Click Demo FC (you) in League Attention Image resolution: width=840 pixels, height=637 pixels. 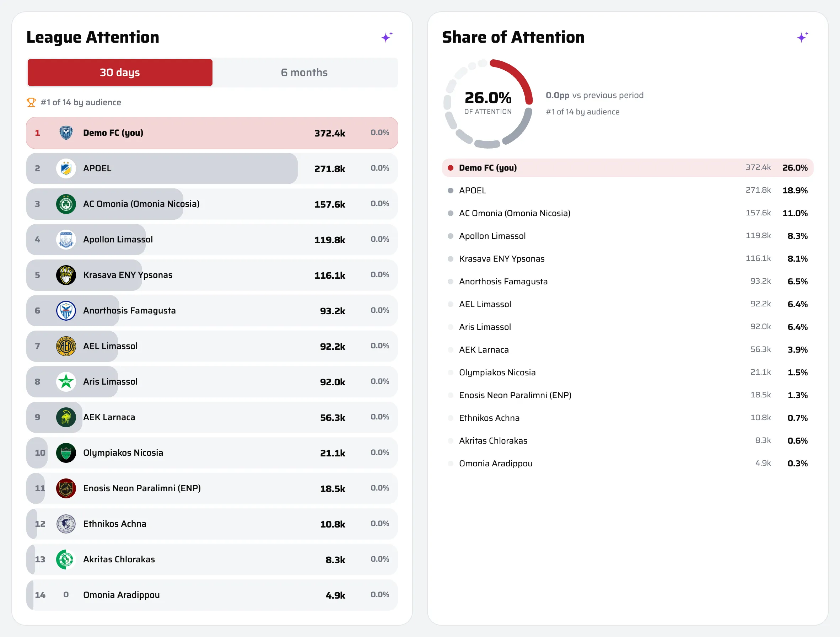[113, 133]
